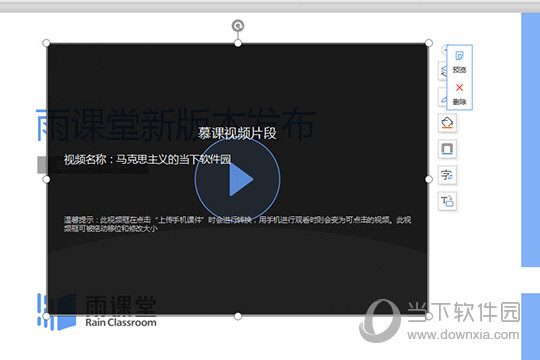Open the shape outline border tool

click(x=447, y=149)
